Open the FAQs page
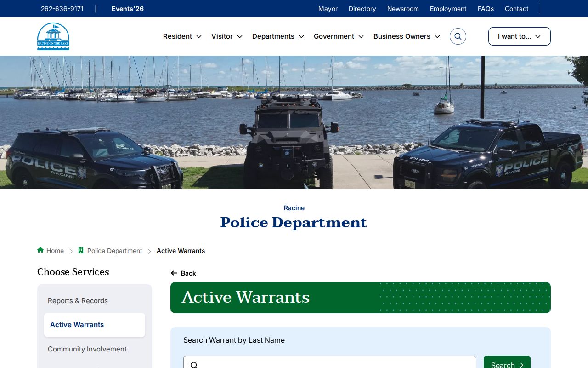The image size is (588, 368). point(486,9)
